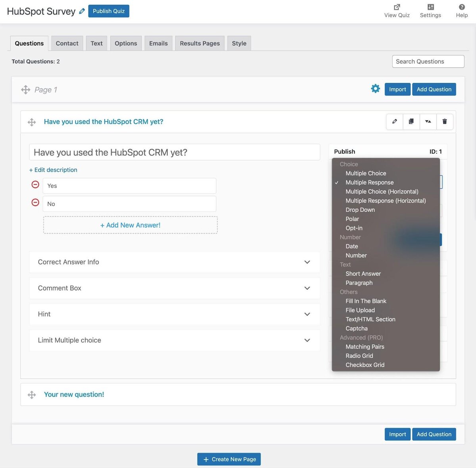
Task: Expand the Comment Box section
Action: pos(175,288)
